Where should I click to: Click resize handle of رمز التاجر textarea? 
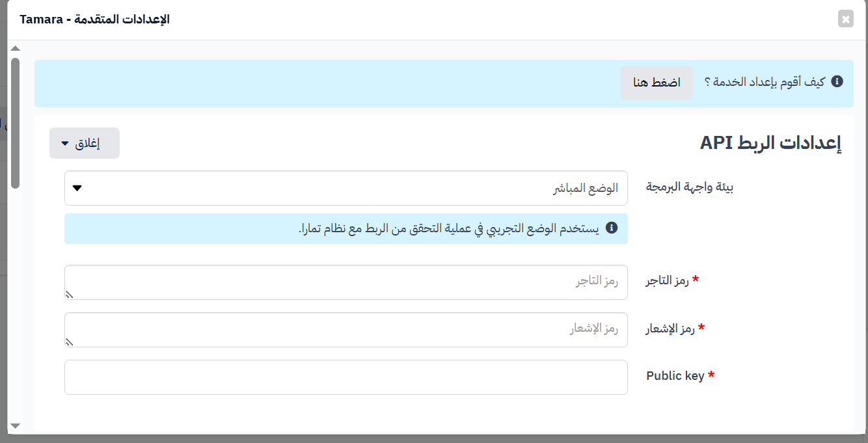[69, 295]
